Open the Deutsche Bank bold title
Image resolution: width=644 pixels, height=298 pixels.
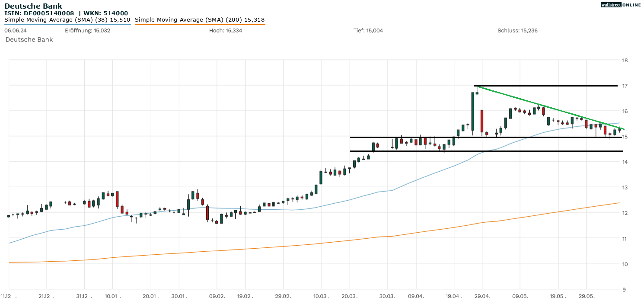coord(33,6)
